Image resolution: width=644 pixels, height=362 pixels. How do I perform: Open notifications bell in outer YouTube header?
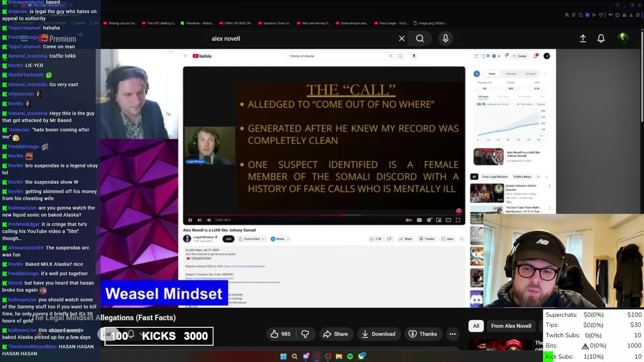pos(601,38)
